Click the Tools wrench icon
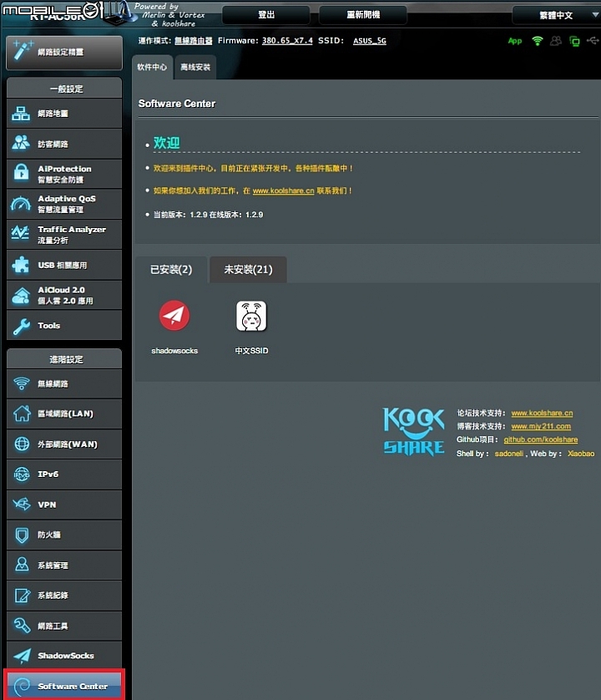Image resolution: width=601 pixels, height=700 pixels. 22,326
